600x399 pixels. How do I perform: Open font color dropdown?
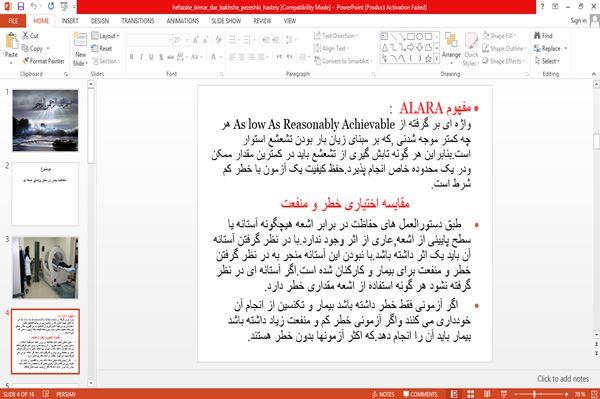coord(220,57)
